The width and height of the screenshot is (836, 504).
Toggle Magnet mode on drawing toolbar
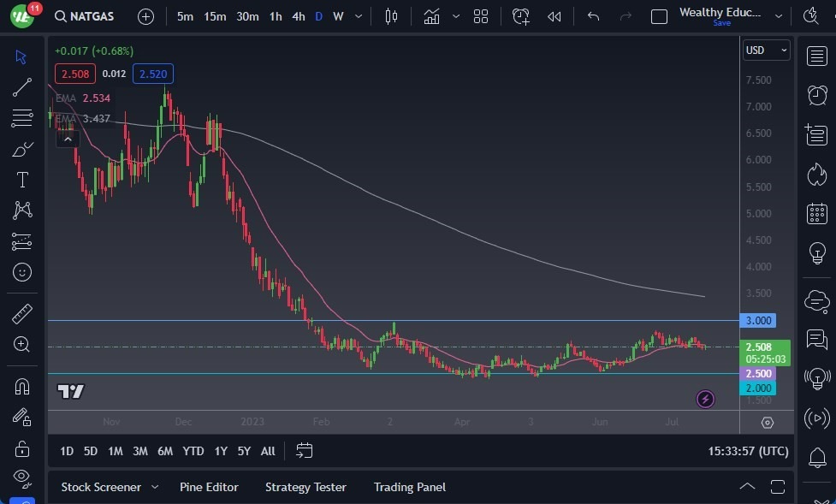coord(22,386)
